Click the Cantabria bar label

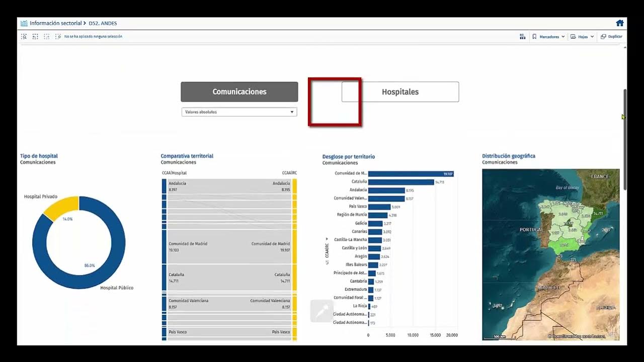[x=359, y=281]
